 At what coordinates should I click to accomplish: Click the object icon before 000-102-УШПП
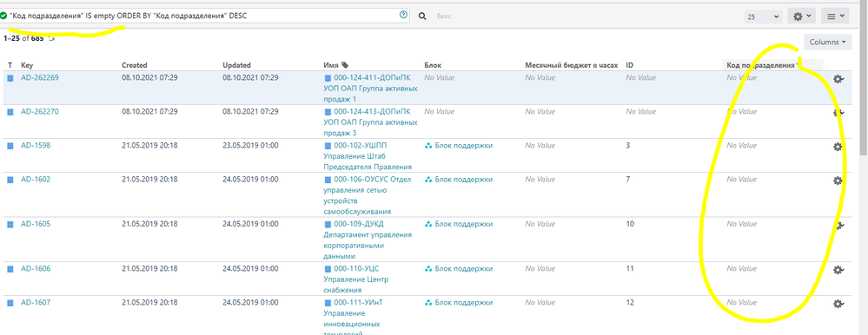(x=328, y=146)
